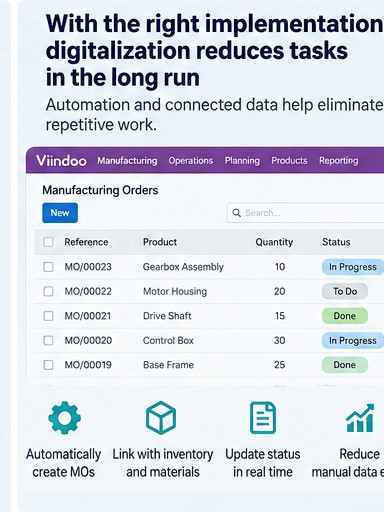Toggle the select-all header checkbox

pos(48,242)
